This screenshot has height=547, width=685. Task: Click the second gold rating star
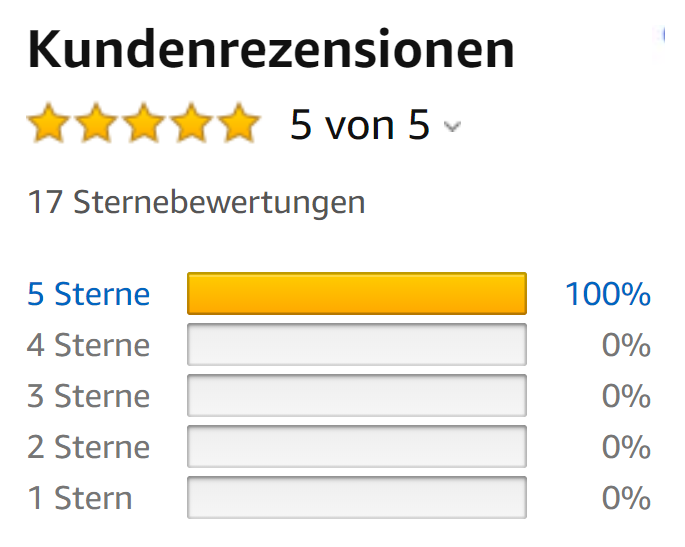click(96, 123)
